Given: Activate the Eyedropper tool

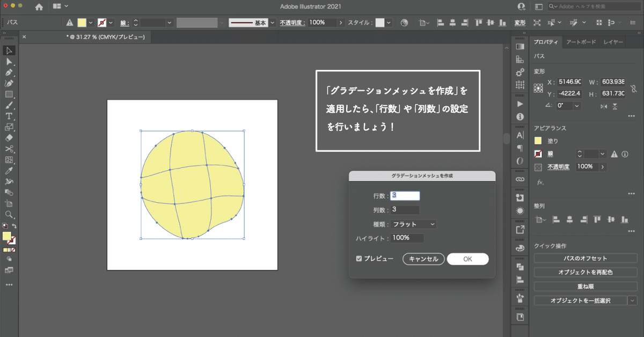Looking at the screenshot, I should 9,171.
